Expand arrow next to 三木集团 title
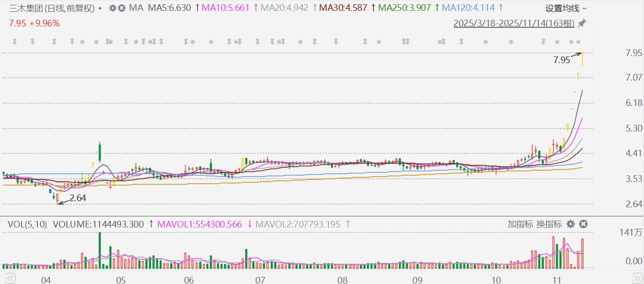Screen dimensions: 644x284 click(x=100, y=8)
